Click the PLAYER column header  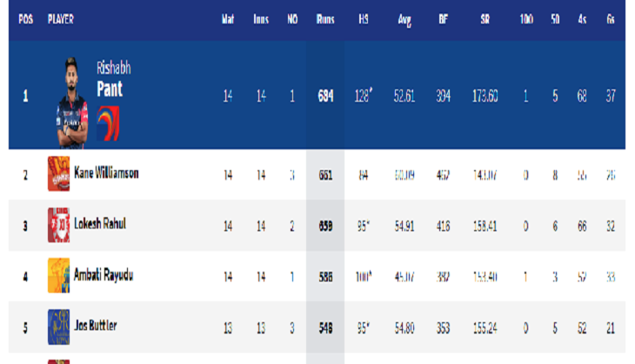pos(61,19)
